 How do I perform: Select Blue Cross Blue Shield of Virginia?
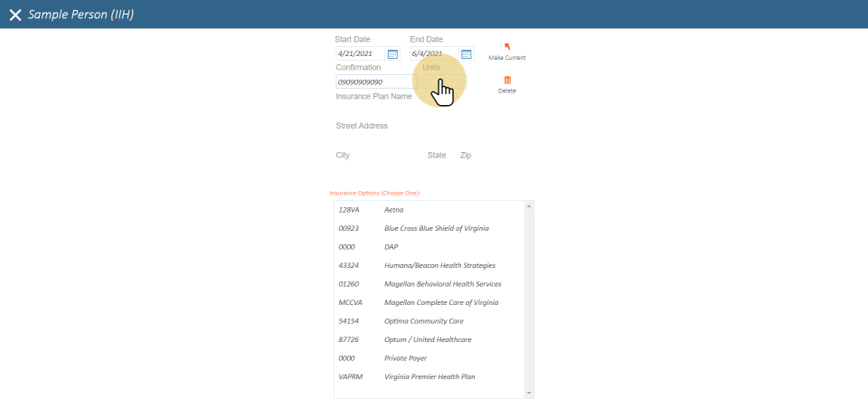(x=436, y=228)
